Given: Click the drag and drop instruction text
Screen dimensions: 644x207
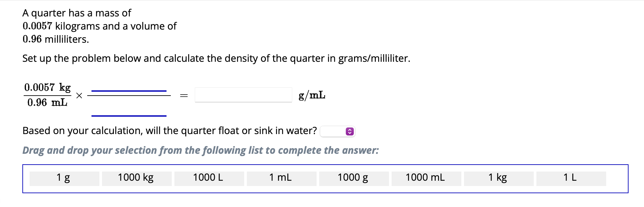Looking at the screenshot, I should pyautogui.click(x=200, y=150).
